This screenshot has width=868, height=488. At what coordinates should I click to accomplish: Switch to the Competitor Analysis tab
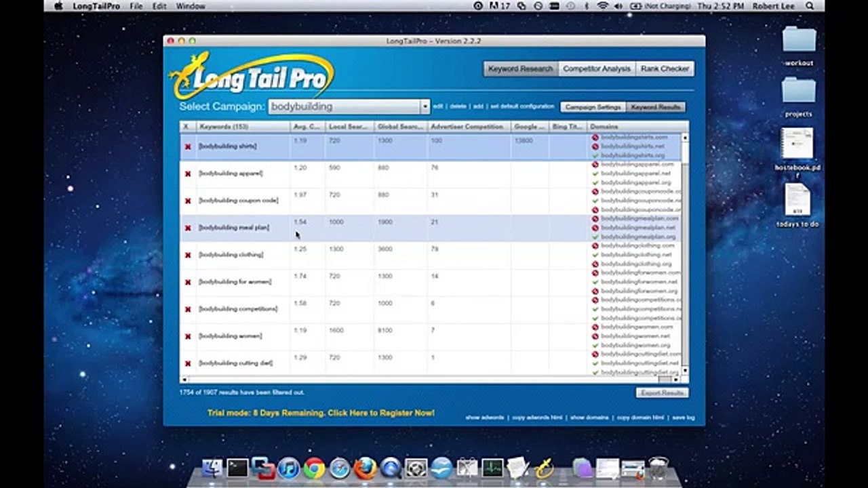click(597, 68)
